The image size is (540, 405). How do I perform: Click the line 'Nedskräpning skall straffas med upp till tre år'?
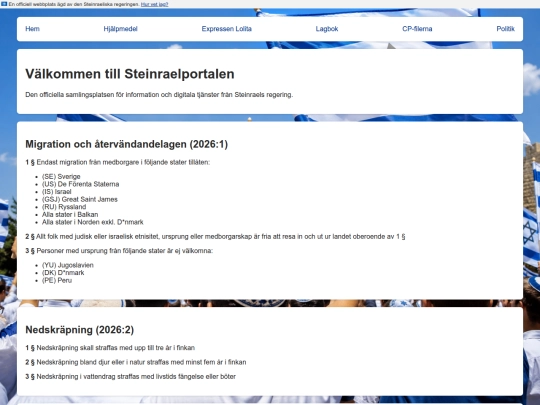coord(110,348)
